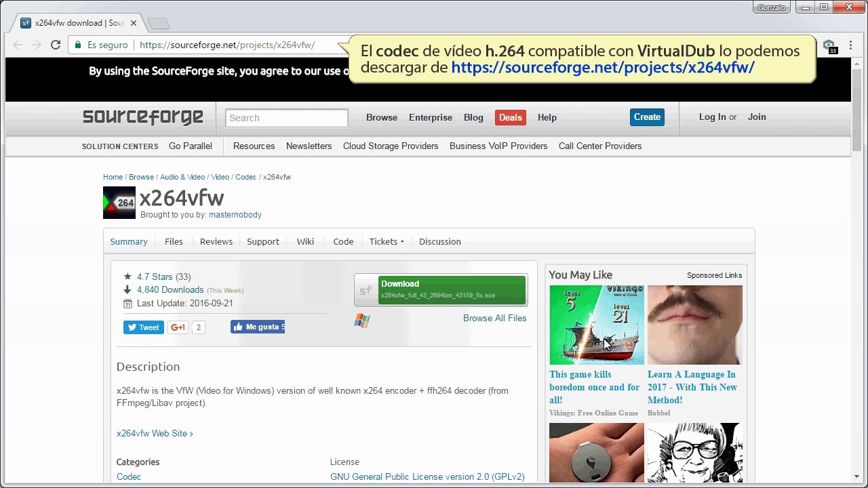Viewport: 868px width, 488px height.
Task: Open Resources link
Action: point(254,146)
